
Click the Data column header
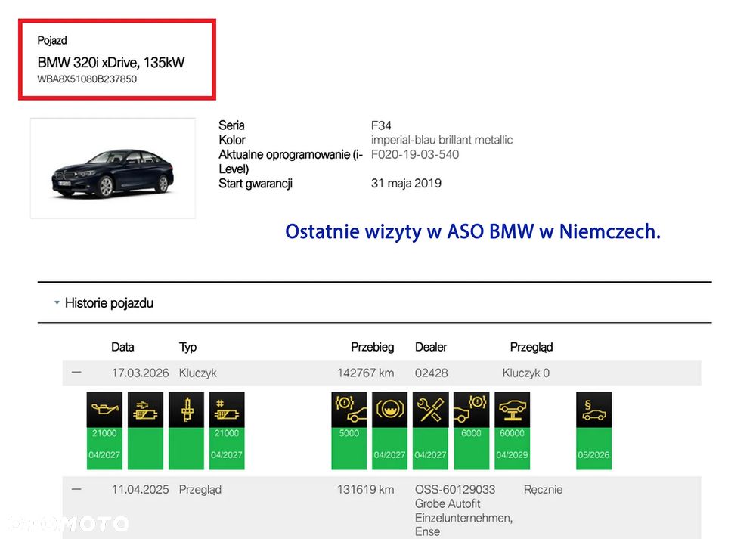(122, 347)
